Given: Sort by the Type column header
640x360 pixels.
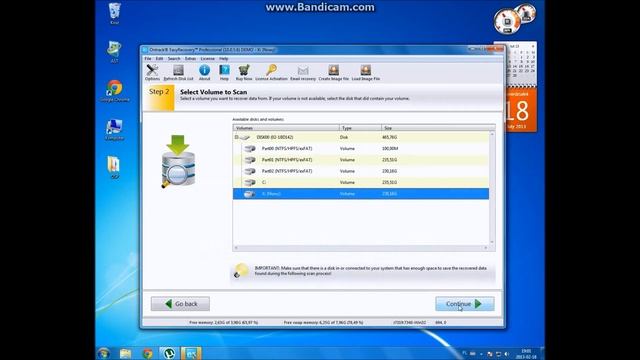Looking at the screenshot, I should pyautogui.click(x=360, y=128).
